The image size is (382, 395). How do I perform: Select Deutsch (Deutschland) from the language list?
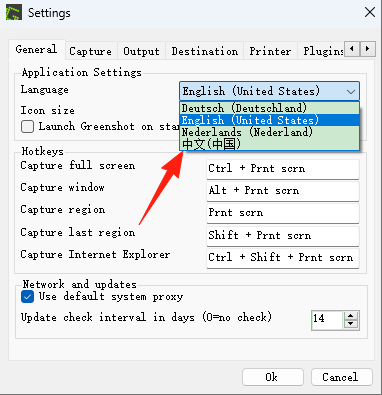(269, 108)
